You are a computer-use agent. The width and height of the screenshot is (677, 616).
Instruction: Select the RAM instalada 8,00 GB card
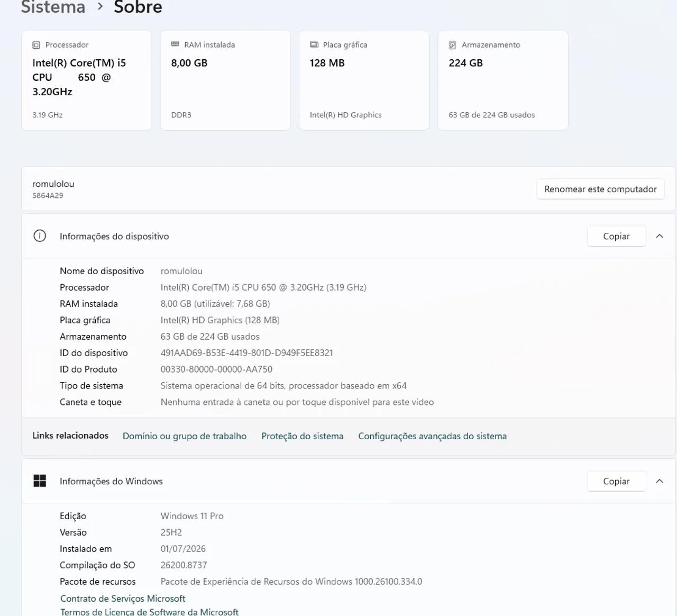pos(225,80)
